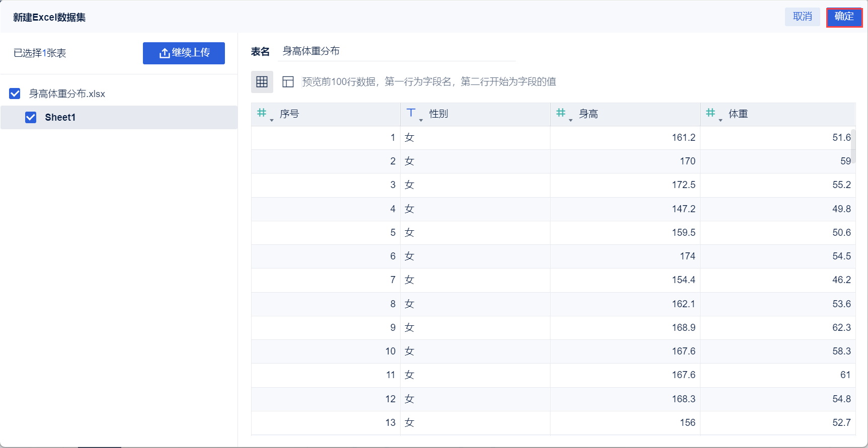
Task: Switch to the table grid preview view
Action: click(262, 82)
